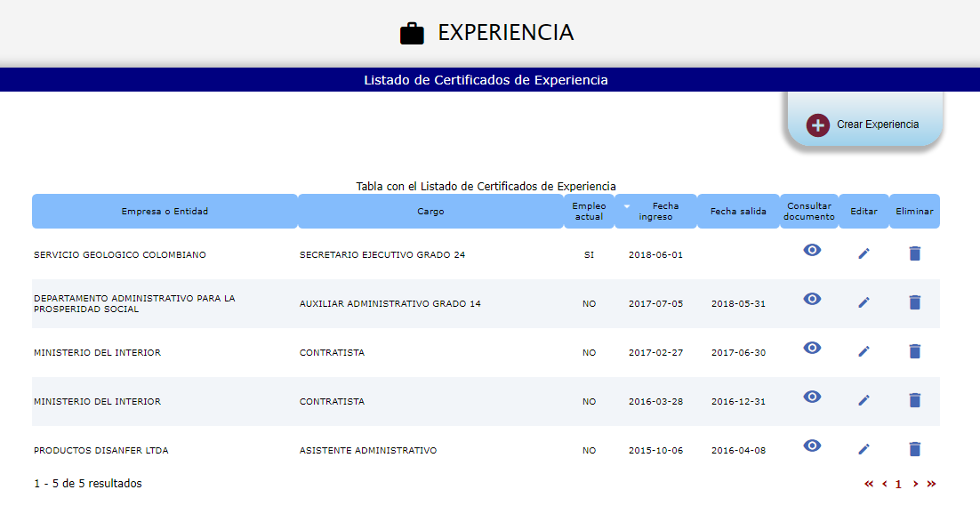Delete Ministerio del Interior entry ending 2017-06-30
Screen dimensions: 980x506
[914, 351]
